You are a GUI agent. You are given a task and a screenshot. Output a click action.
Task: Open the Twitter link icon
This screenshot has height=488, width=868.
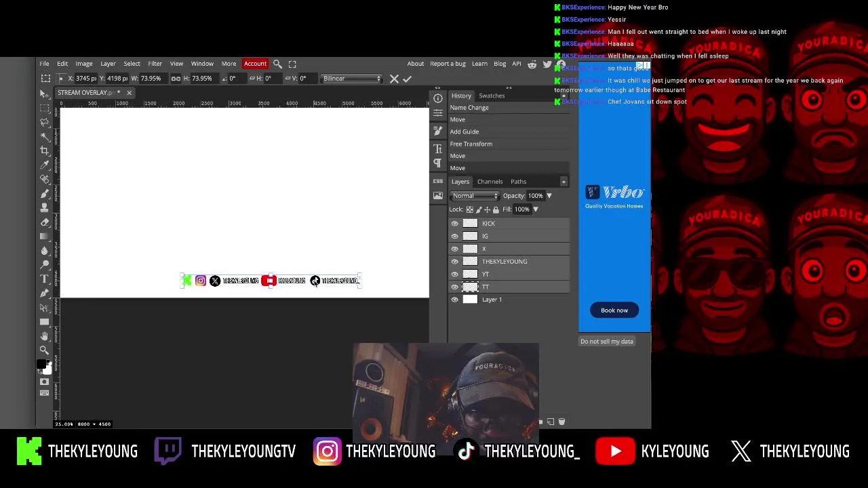tap(547, 64)
